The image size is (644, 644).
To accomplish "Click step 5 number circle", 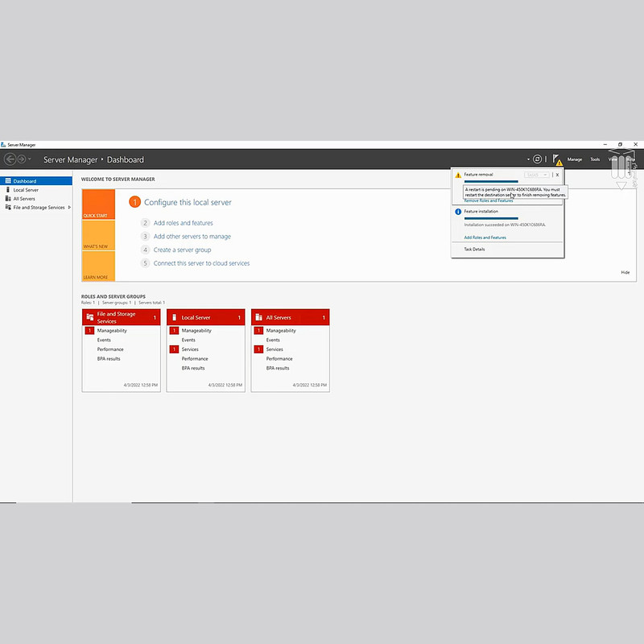I will tap(145, 263).
